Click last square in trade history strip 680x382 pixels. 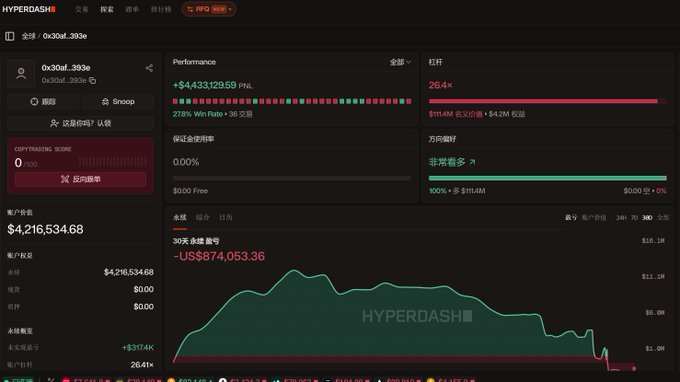pos(409,101)
